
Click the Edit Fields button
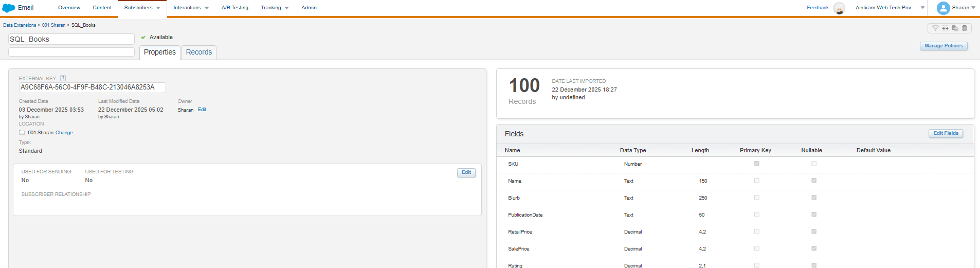coord(946,133)
